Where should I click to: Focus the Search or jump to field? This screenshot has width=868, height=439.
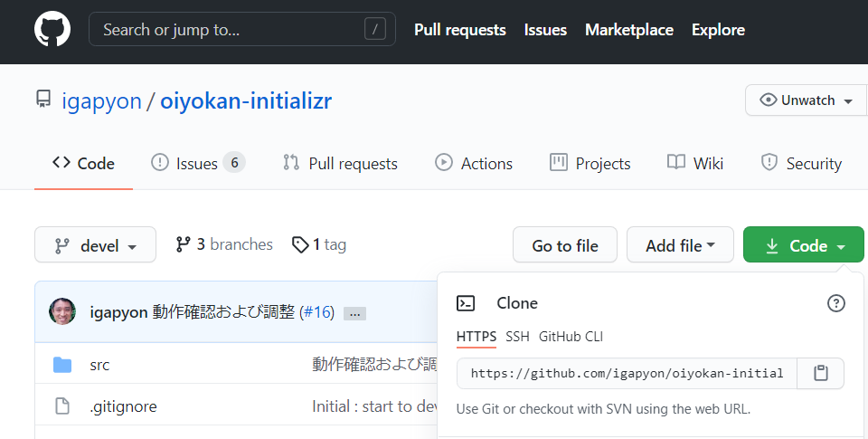point(242,29)
